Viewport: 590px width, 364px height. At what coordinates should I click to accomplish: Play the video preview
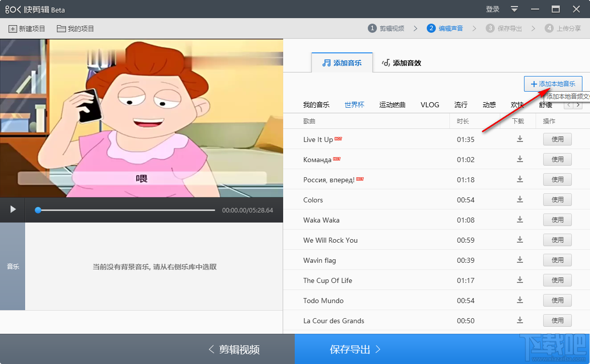click(12, 209)
